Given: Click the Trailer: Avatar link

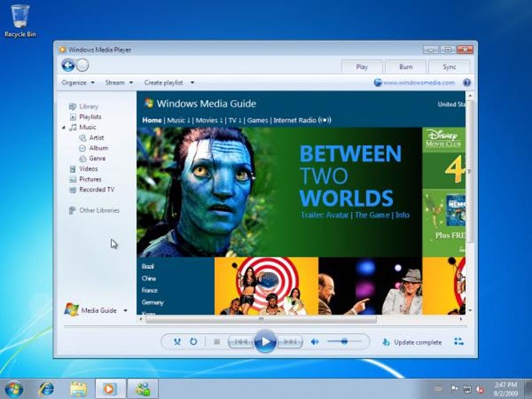Looking at the screenshot, I should click(x=325, y=215).
